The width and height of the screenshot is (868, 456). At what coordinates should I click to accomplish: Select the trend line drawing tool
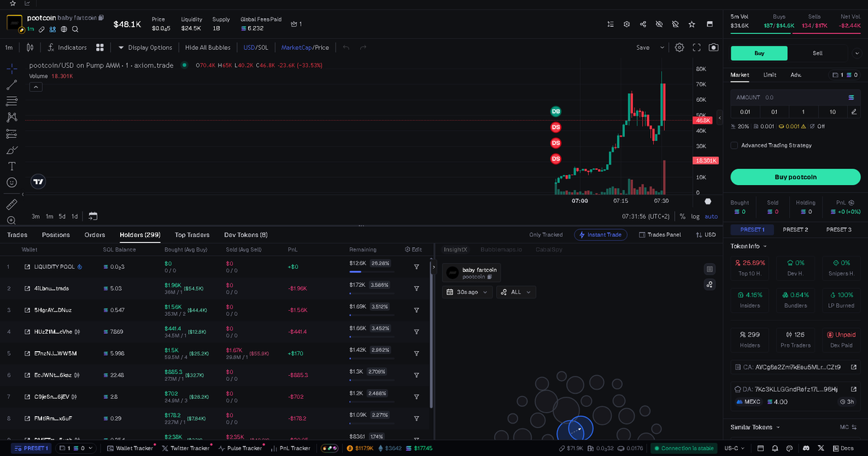[12, 85]
